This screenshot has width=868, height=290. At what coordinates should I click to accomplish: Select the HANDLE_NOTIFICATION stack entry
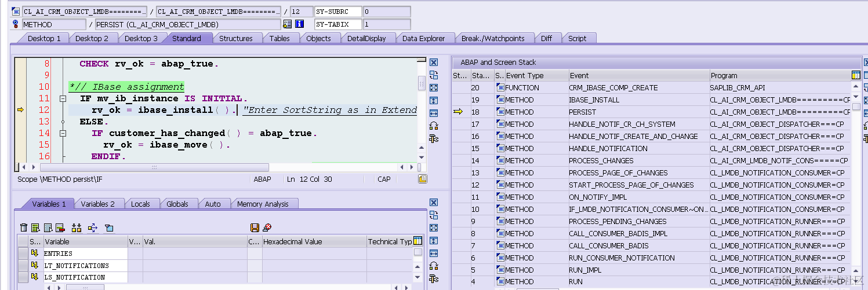(x=652, y=148)
